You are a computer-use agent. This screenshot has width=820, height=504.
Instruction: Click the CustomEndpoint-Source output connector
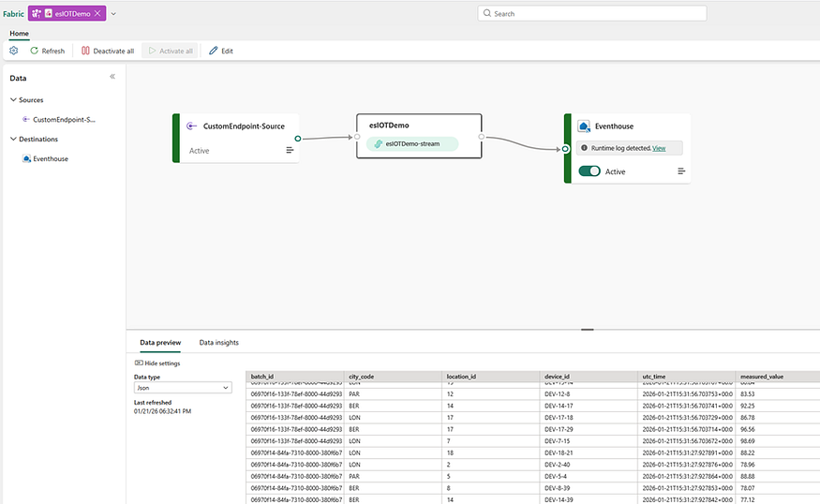pyautogui.click(x=298, y=139)
